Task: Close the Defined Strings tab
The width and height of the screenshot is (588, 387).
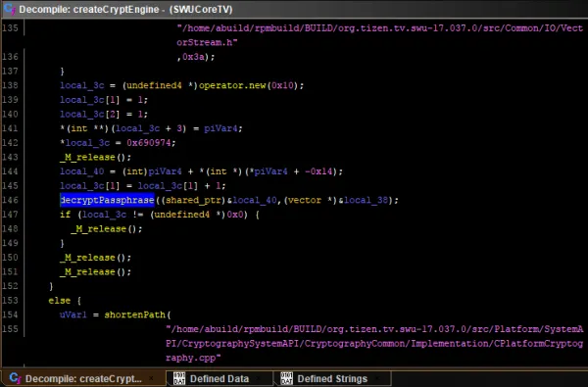Action: tap(378, 378)
